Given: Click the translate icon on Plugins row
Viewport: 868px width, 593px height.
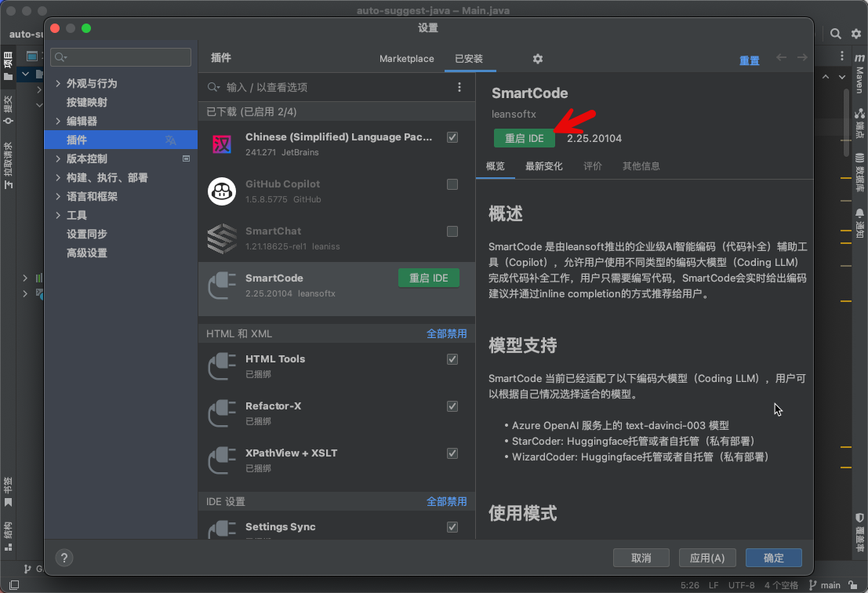Looking at the screenshot, I should 170,140.
